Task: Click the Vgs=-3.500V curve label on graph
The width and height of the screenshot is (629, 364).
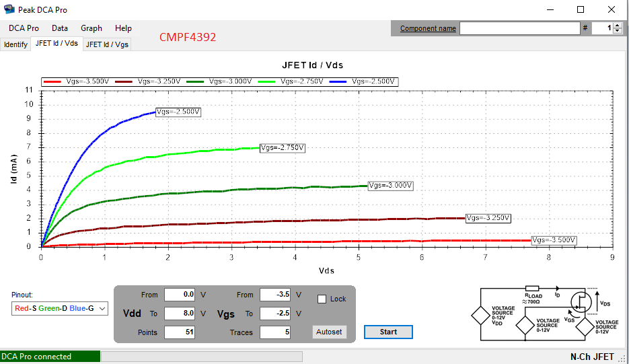Action: pyautogui.click(x=554, y=240)
